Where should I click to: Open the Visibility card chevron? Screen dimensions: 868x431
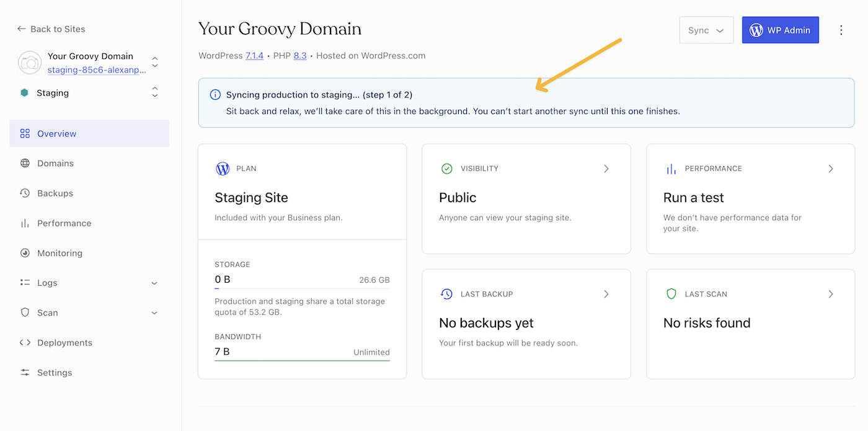[x=606, y=169]
